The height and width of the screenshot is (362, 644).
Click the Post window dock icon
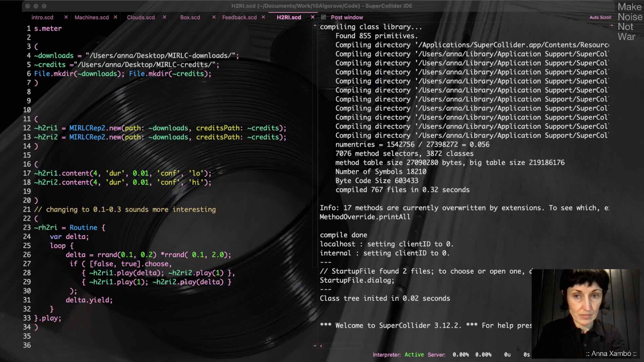coord(323,17)
